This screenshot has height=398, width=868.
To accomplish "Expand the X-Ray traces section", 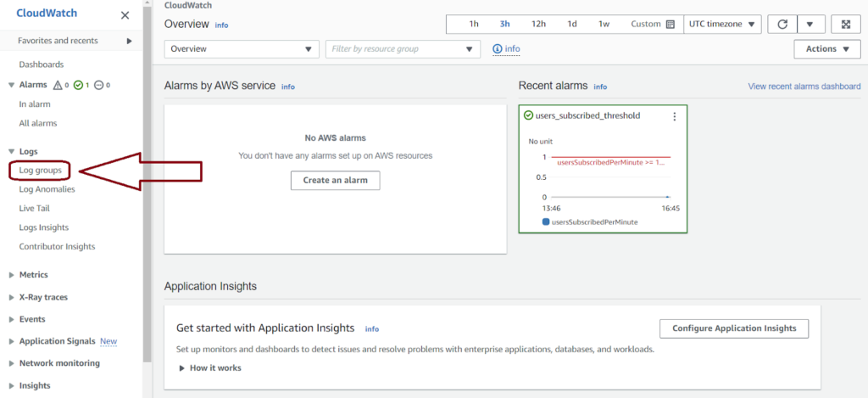I will tap(12, 297).
